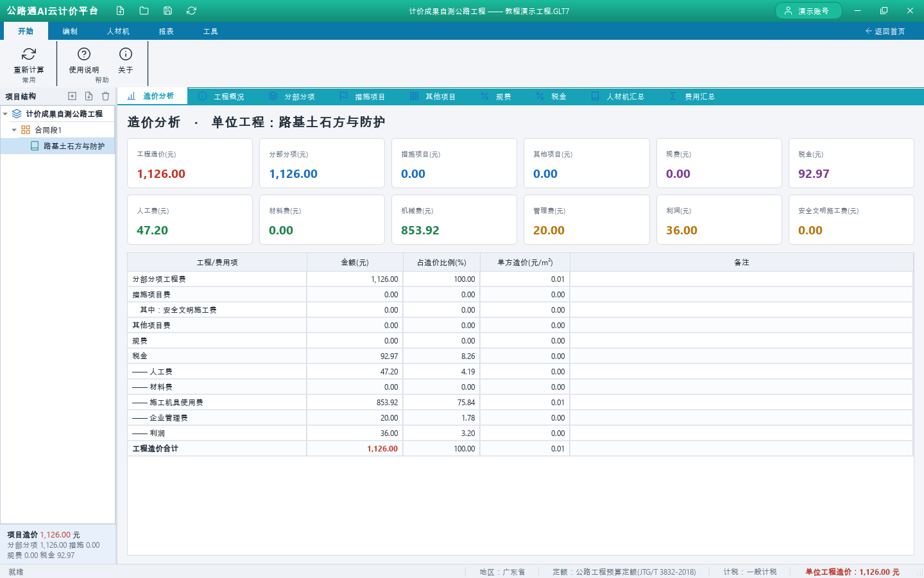Click 单位工程造价 in status bar
924x578 pixels.
(852, 572)
